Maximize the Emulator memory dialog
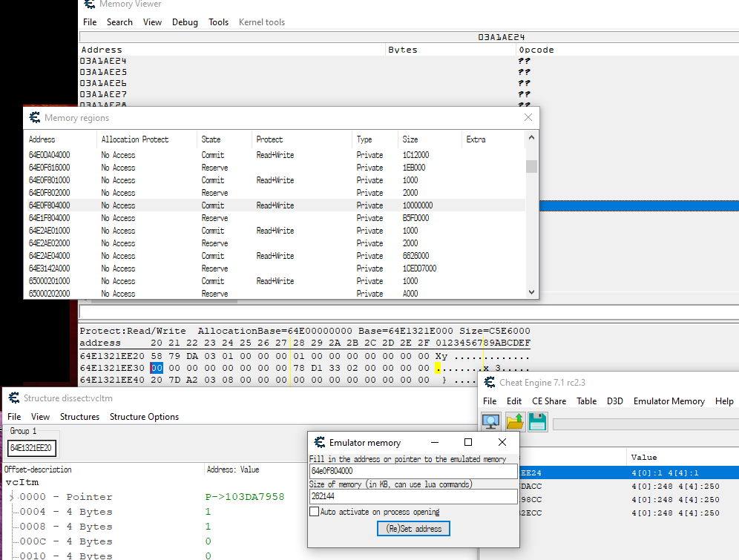The height and width of the screenshot is (560, 739). click(x=468, y=442)
